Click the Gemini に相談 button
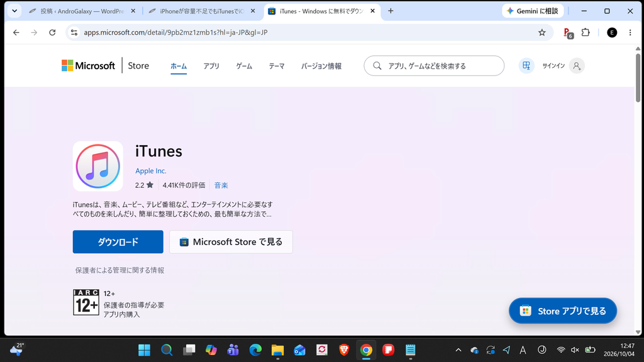This screenshot has width=644, height=362. click(x=533, y=11)
